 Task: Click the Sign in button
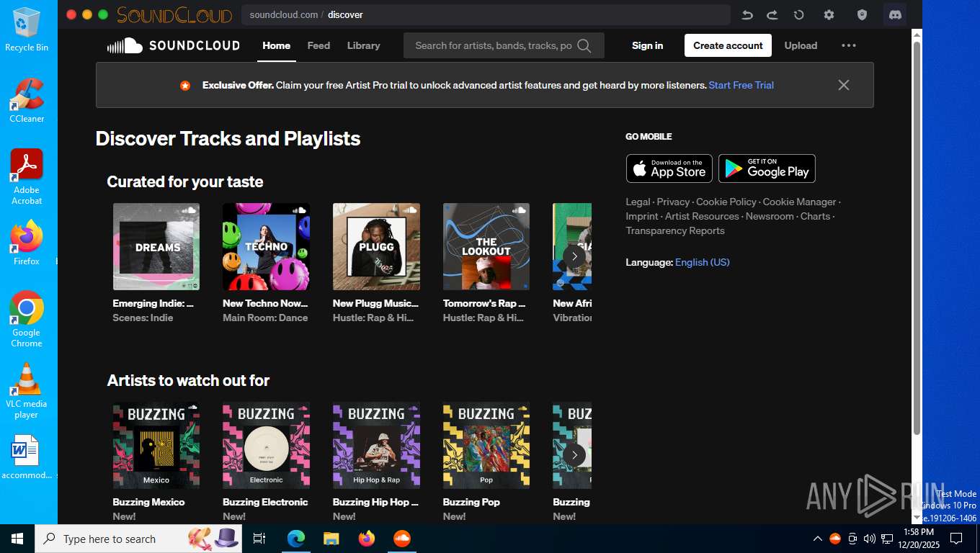647,45
